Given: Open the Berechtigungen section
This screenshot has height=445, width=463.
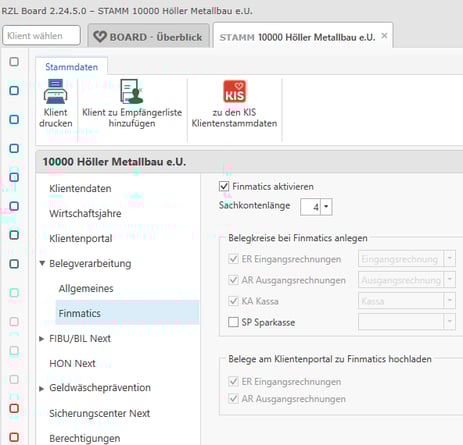Looking at the screenshot, I should [85, 438].
